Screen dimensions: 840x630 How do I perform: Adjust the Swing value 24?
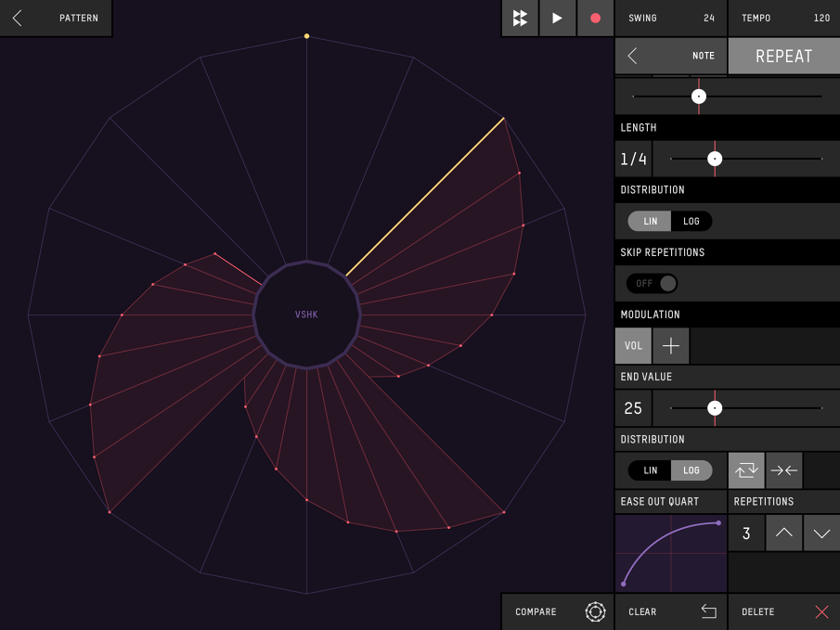point(671,18)
